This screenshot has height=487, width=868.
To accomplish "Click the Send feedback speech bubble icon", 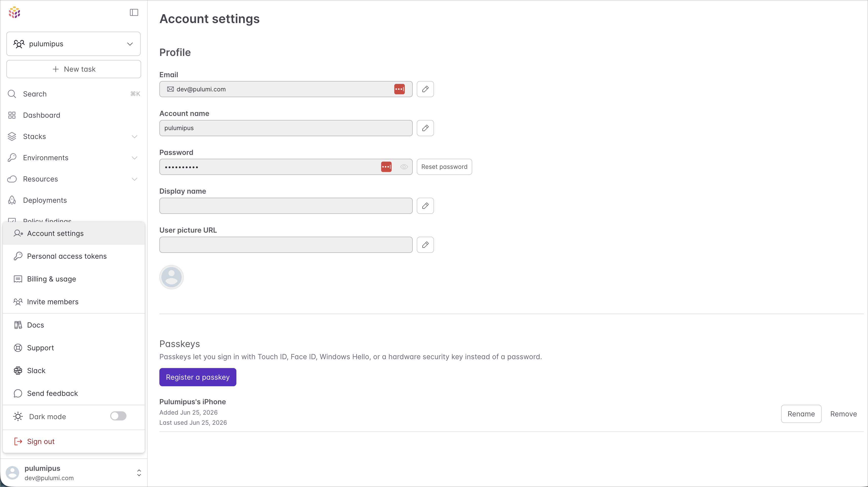I will tap(18, 393).
